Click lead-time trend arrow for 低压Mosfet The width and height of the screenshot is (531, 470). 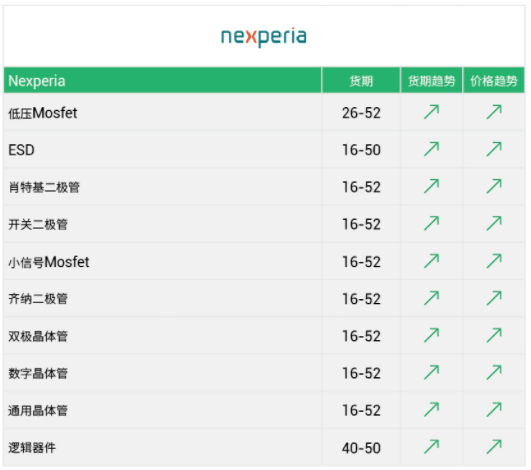coord(431,112)
